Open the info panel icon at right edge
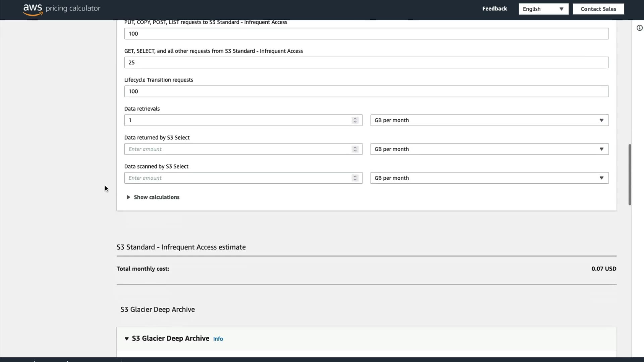The height and width of the screenshot is (362, 644). 640,28
